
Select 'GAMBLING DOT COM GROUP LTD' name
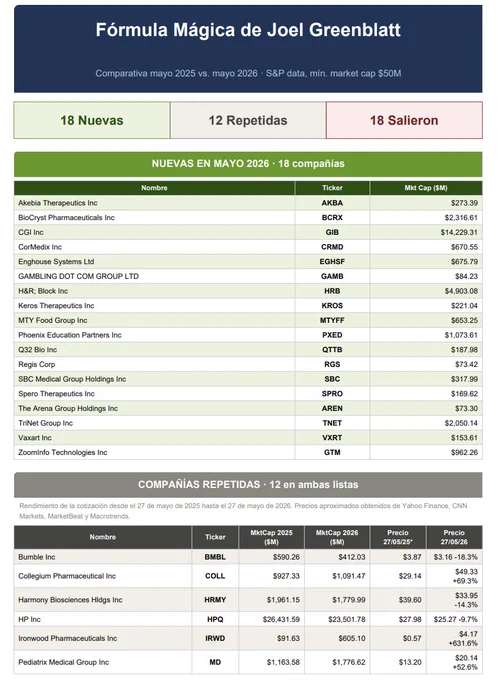[x=78, y=276]
